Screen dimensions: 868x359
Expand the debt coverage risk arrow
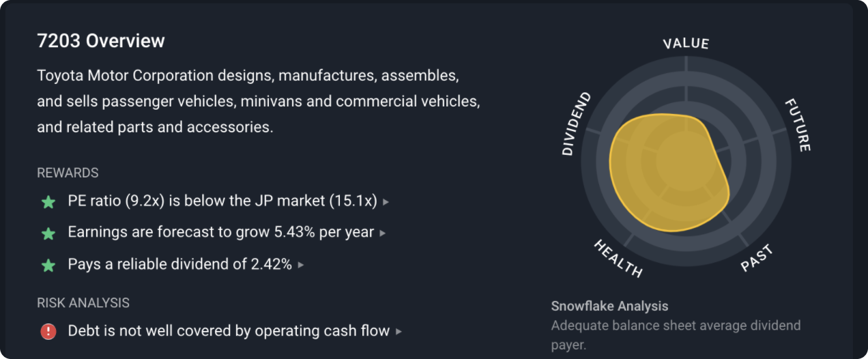(x=399, y=332)
